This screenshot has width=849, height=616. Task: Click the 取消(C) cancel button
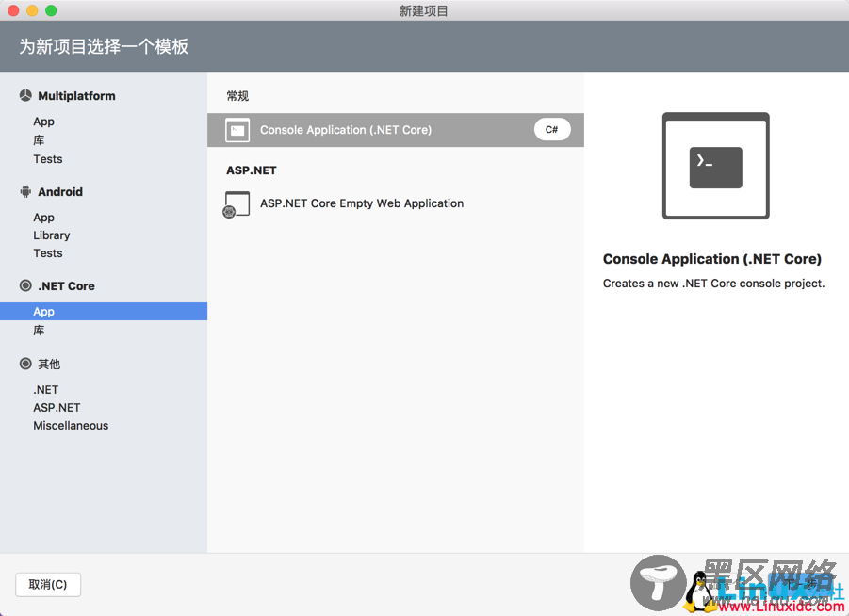coord(48,585)
